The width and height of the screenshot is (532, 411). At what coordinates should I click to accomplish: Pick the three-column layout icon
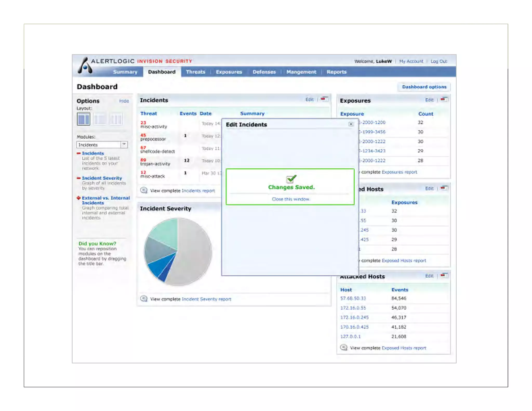click(x=116, y=119)
